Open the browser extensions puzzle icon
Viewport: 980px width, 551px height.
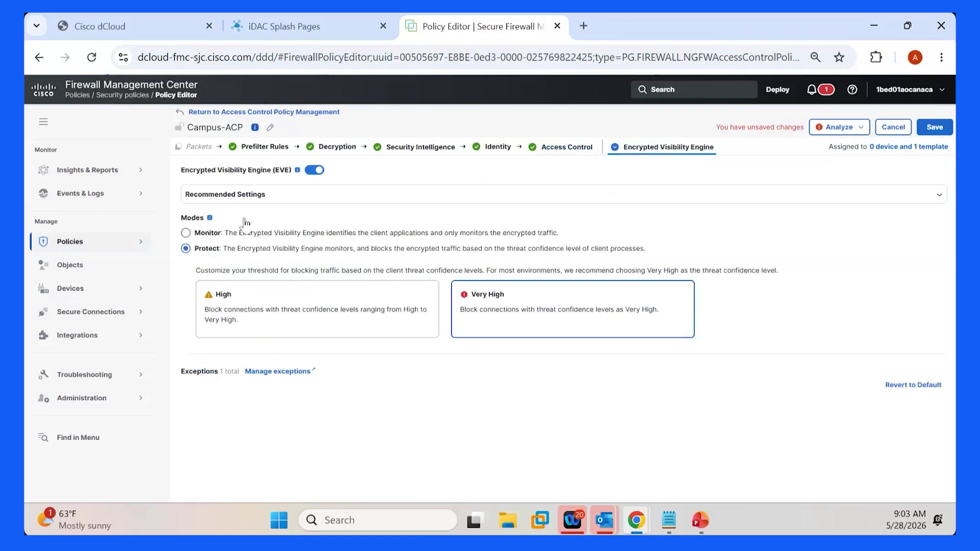876,57
